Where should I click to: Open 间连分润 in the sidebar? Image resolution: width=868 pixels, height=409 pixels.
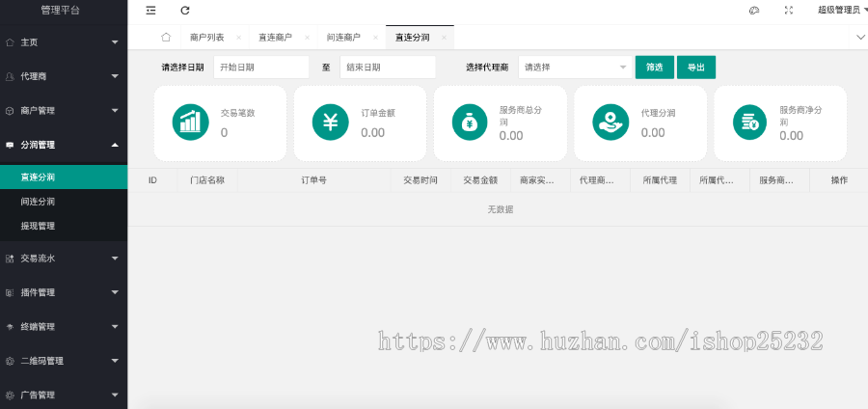tap(64, 202)
